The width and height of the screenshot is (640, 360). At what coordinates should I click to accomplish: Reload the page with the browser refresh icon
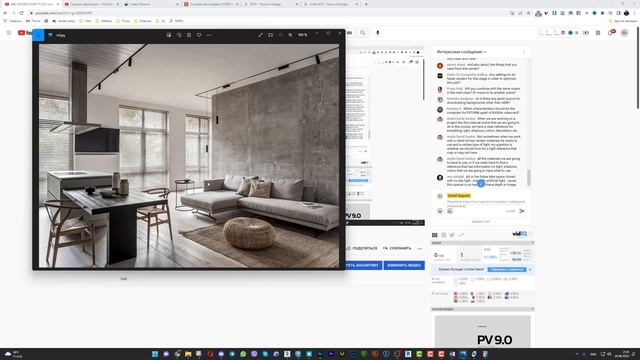pos(21,13)
